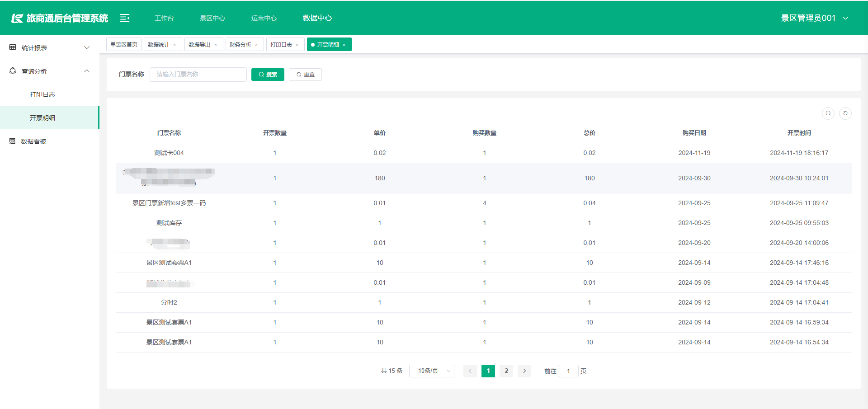
Task: Click the 2024-11-19 18:16:17 invoice time
Action: pos(799,153)
